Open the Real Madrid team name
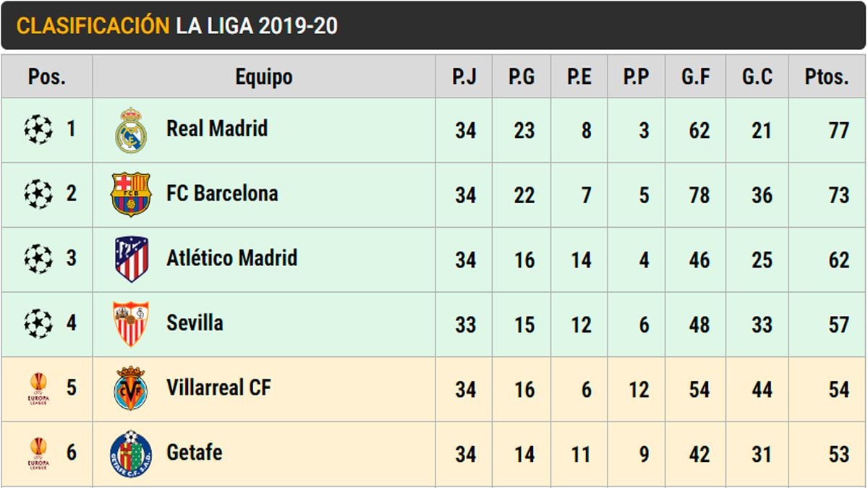The width and height of the screenshot is (868, 488). point(217,129)
